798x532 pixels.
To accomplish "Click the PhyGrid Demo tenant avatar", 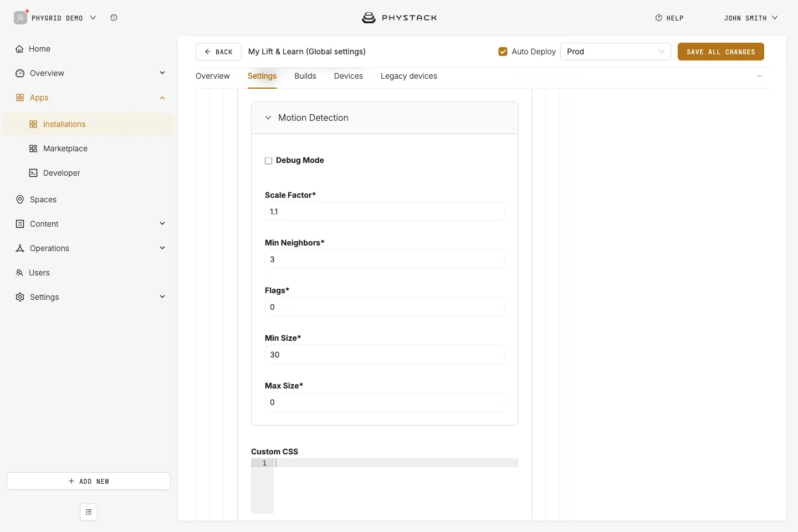I will click(21, 18).
